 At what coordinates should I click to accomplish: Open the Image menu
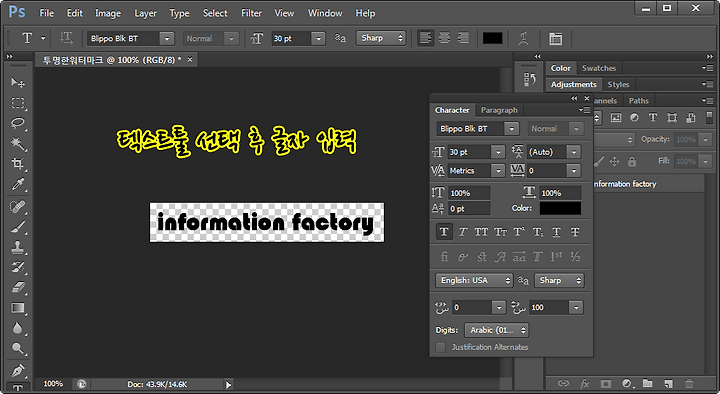coord(108,13)
